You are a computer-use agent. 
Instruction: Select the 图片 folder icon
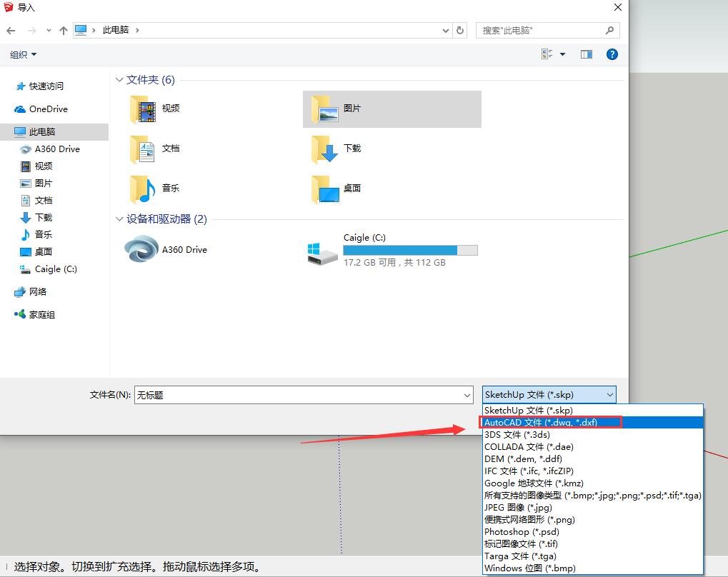coord(325,109)
